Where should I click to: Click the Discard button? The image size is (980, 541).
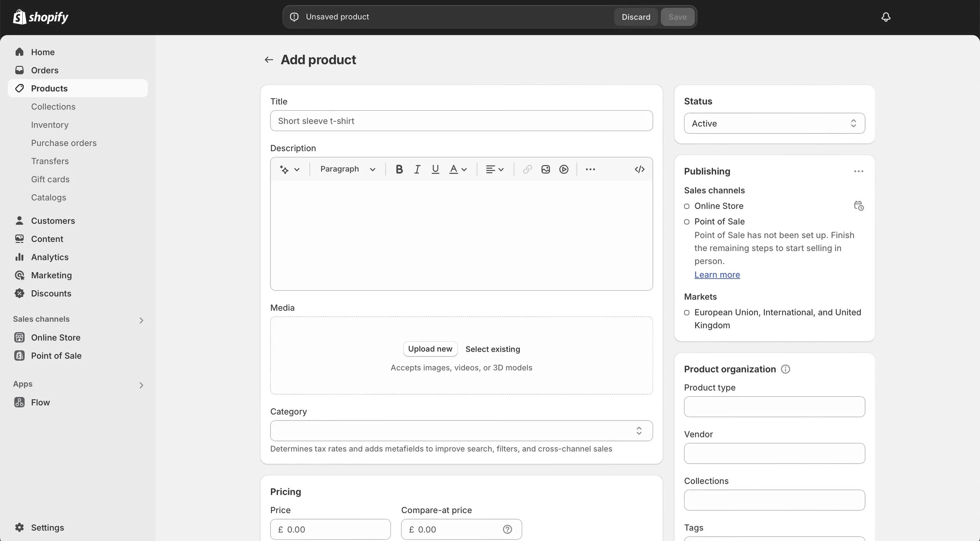[x=636, y=17]
